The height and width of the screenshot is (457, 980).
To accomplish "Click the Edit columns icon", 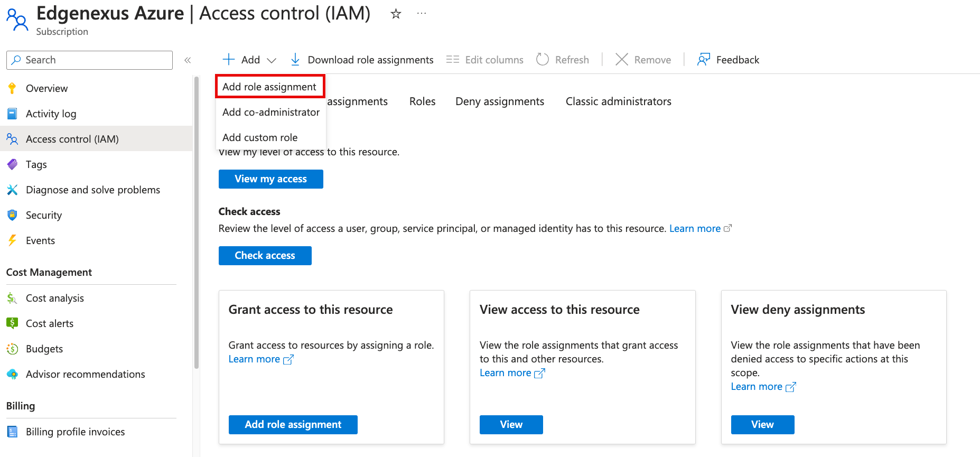I will (453, 60).
